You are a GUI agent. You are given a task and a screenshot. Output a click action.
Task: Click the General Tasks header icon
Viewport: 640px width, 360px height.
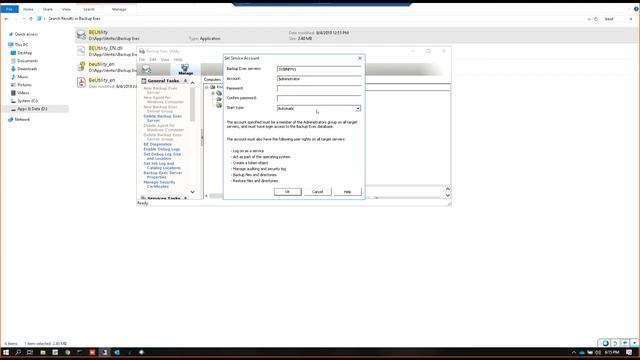144,81
